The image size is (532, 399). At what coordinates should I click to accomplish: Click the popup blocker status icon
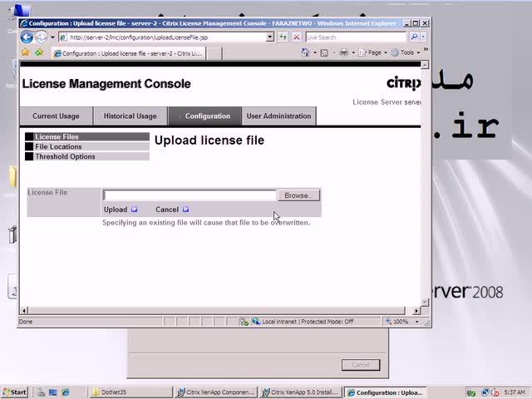244,322
